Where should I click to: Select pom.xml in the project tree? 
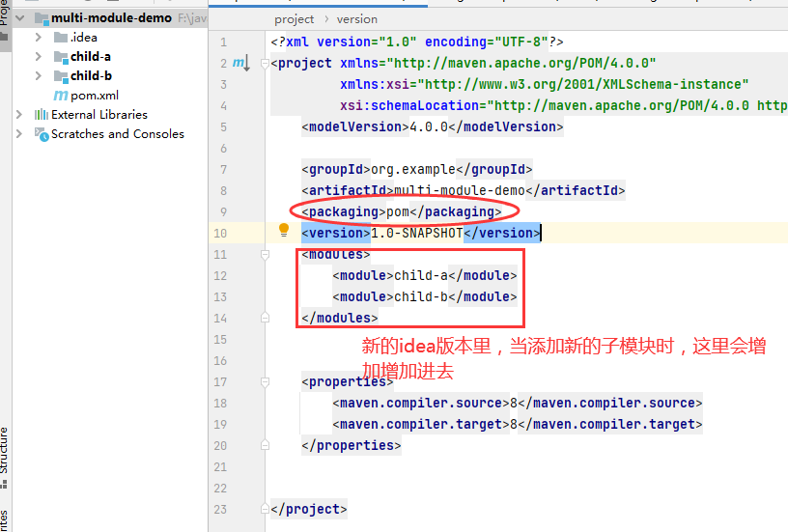coord(96,95)
